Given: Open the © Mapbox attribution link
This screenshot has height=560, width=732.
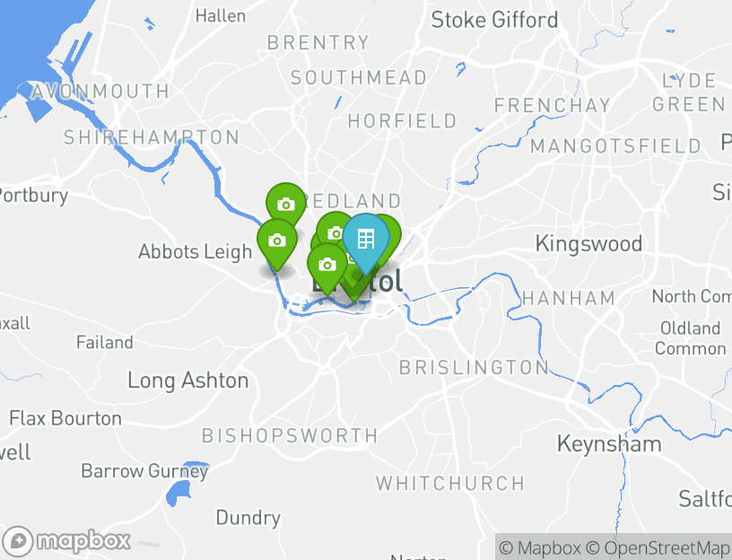Looking at the screenshot, I should coord(540,547).
